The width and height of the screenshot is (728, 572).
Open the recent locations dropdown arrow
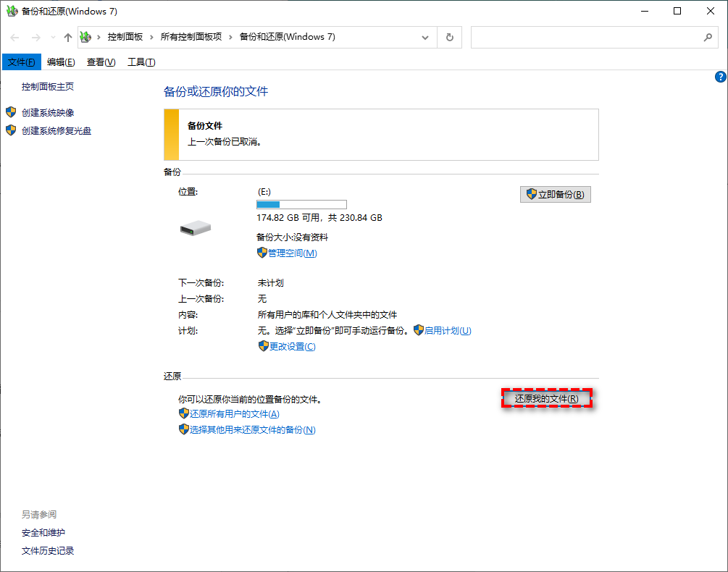[x=53, y=38]
